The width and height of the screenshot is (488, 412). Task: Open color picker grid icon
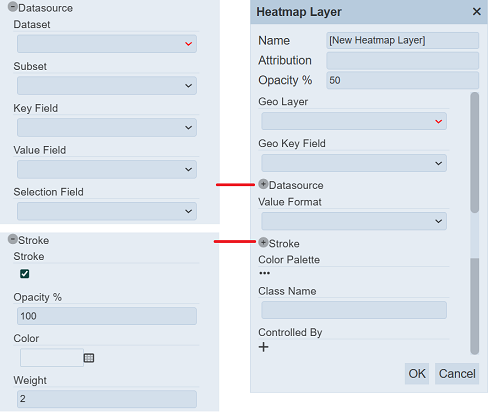coord(89,358)
